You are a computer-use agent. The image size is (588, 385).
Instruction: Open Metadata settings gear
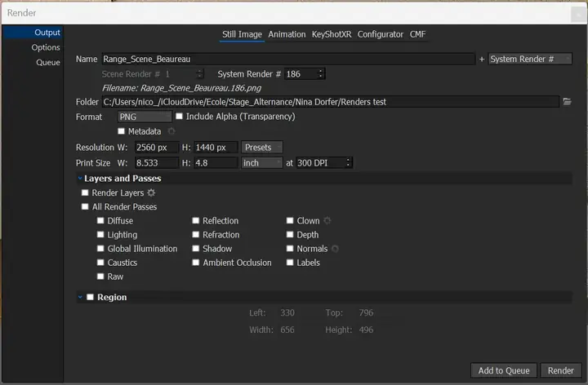[x=171, y=131]
